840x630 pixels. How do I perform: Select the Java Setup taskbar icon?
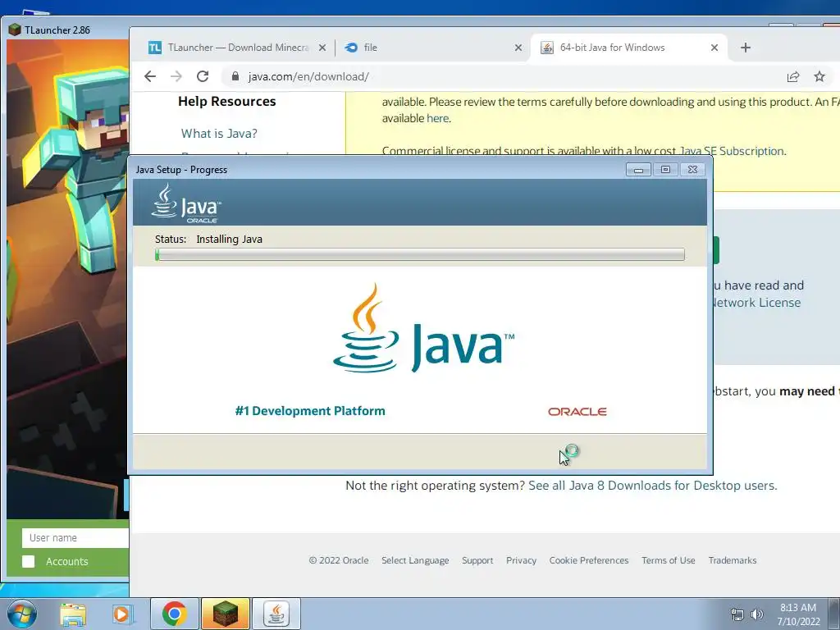click(276, 614)
